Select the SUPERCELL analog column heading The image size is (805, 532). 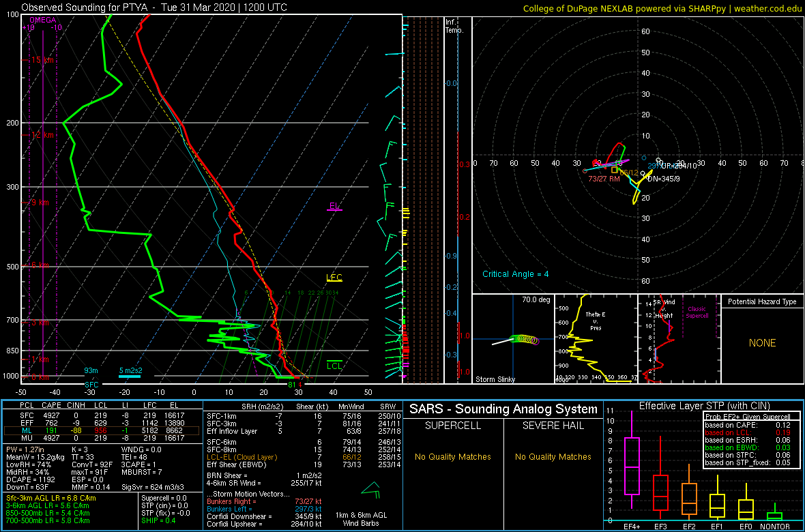pyautogui.click(x=453, y=426)
